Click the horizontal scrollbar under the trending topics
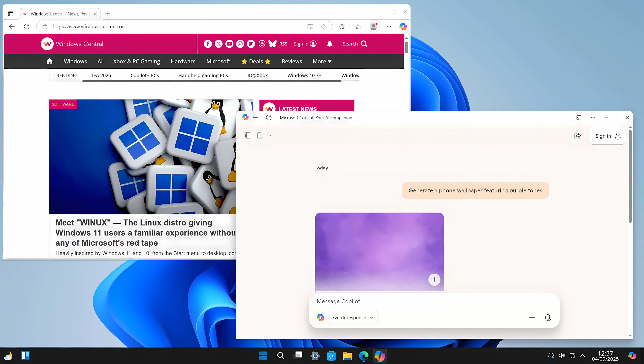This screenshot has height=364, width=644. [212, 81]
